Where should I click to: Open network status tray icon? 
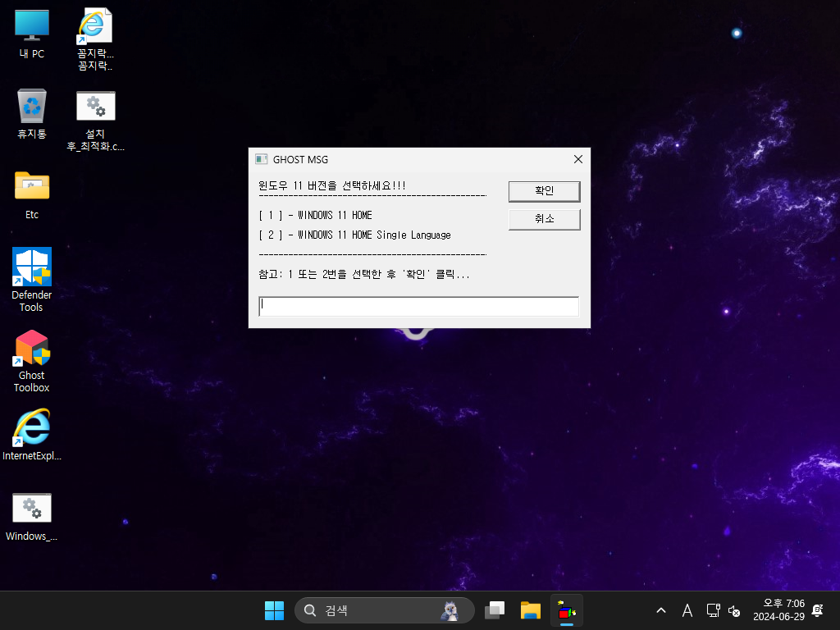tap(713, 610)
